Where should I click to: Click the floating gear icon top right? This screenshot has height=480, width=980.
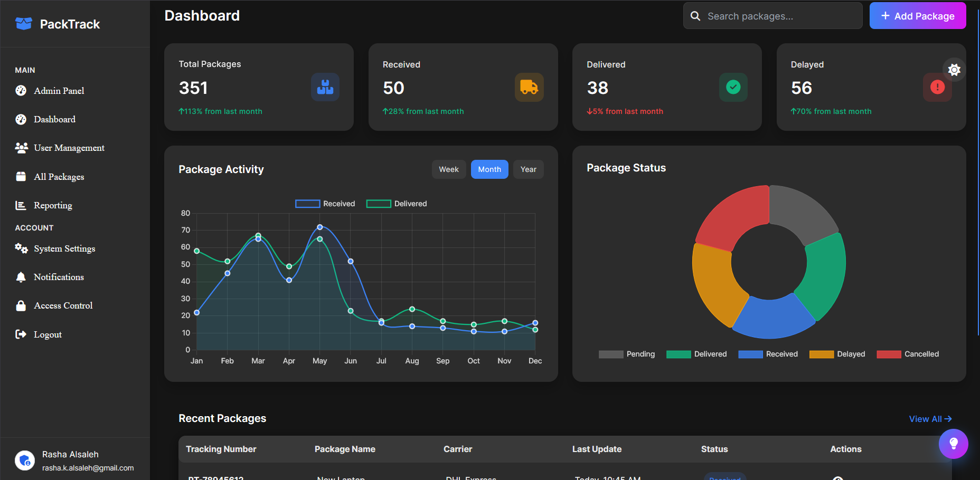(x=954, y=70)
